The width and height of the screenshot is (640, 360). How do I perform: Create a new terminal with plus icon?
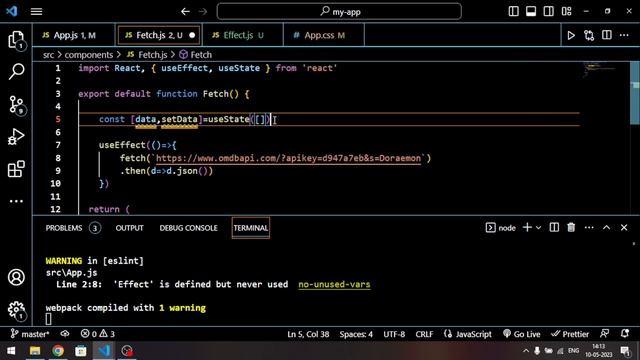click(527, 227)
